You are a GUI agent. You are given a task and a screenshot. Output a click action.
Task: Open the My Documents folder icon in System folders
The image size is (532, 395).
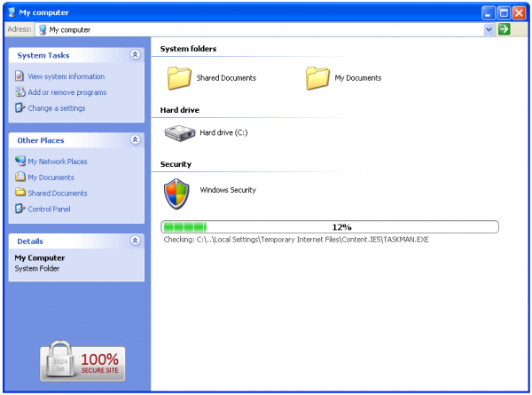point(317,78)
